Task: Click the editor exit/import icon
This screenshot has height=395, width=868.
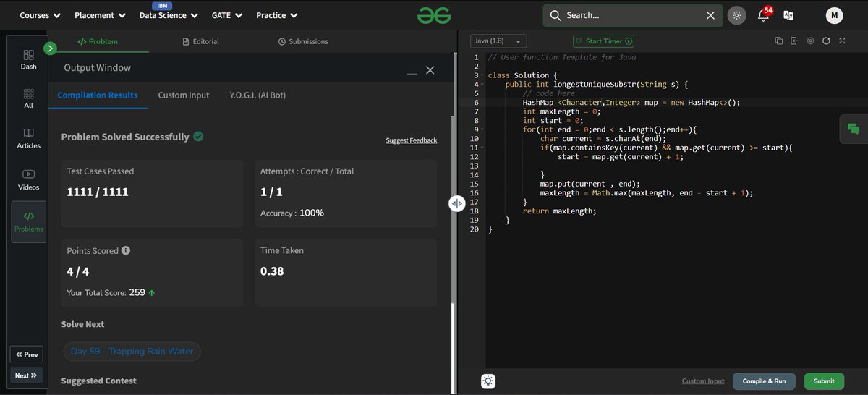Action: pyautogui.click(x=794, y=41)
